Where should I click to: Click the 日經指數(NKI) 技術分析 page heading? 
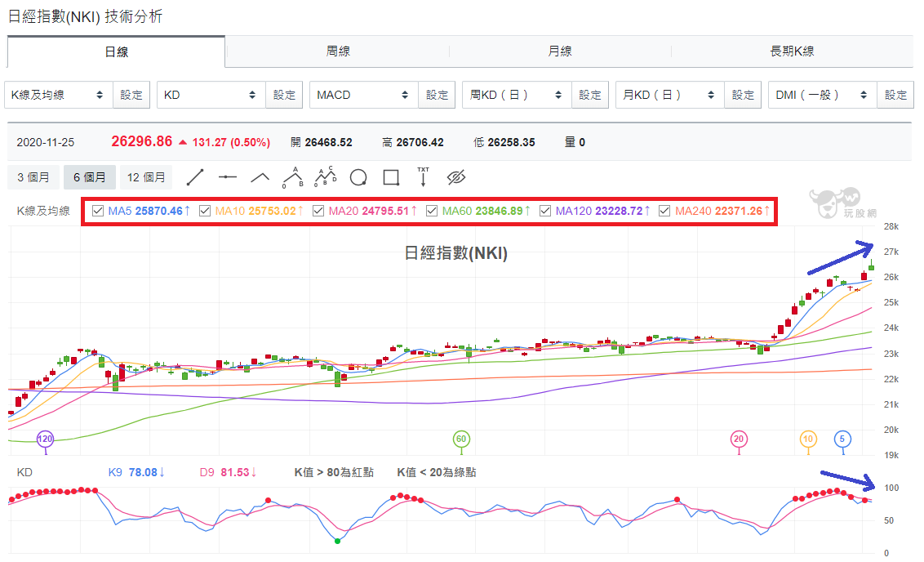click(x=85, y=16)
